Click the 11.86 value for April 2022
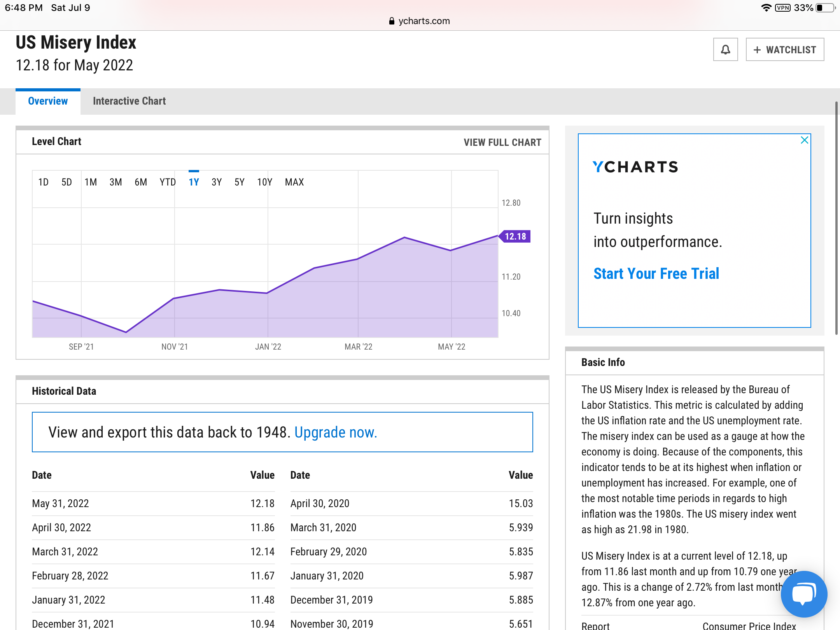Viewport: 840px width, 630px height. click(262, 528)
